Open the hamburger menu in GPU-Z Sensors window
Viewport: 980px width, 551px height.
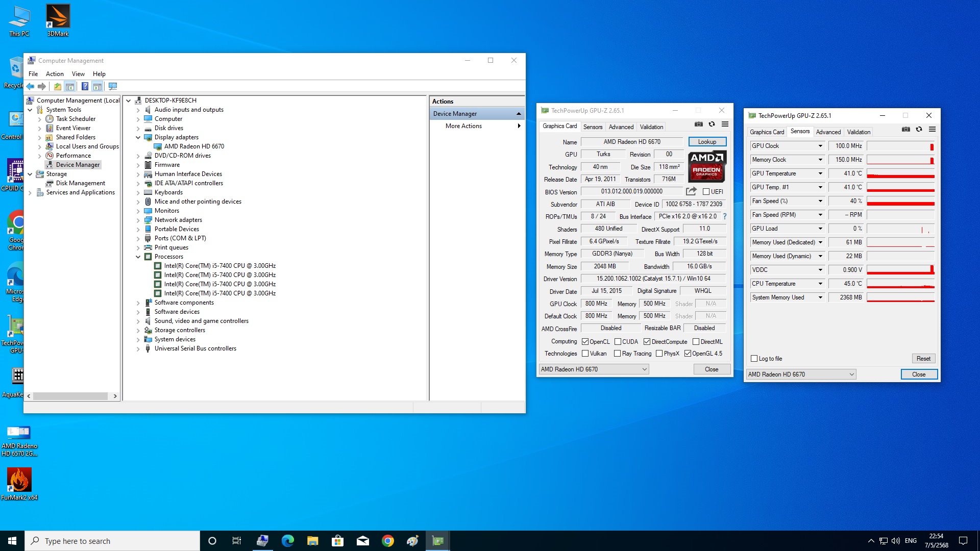tap(932, 129)
